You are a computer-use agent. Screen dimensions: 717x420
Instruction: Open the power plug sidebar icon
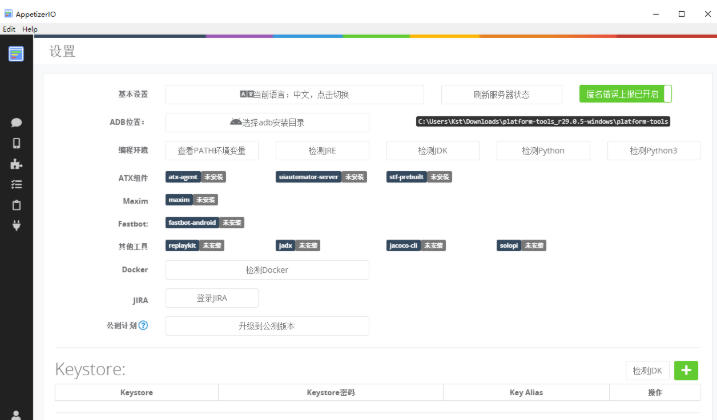[16, 226]
